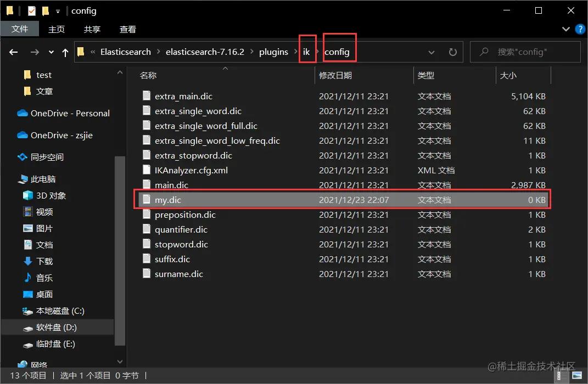Navigate to Elasticsearch in the breadcrumb
This screenshot has width=588, height=384.
[126, 52]
